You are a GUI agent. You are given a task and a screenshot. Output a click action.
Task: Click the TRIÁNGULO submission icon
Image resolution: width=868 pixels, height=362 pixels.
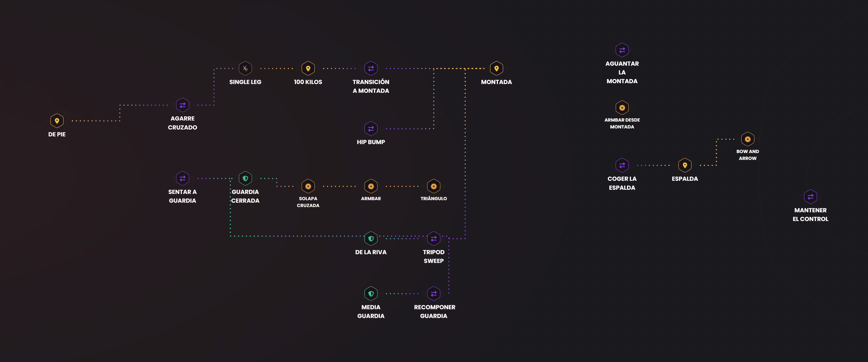pyautogui.click(x=434, y=186)
